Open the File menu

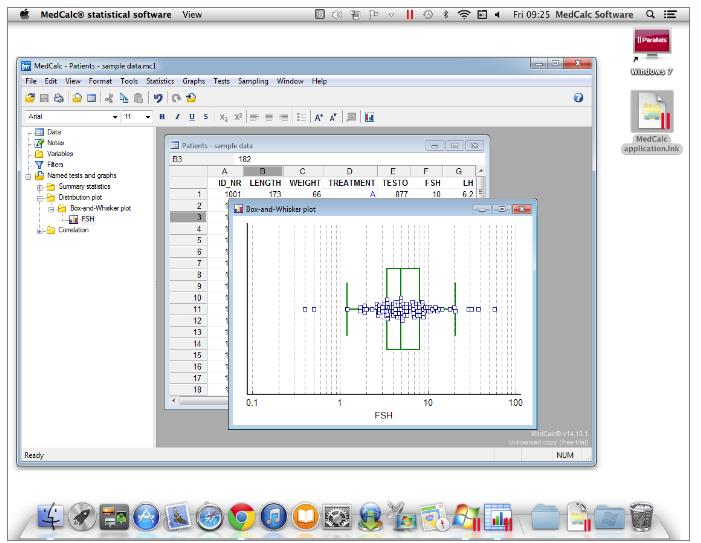coord(31,81)
